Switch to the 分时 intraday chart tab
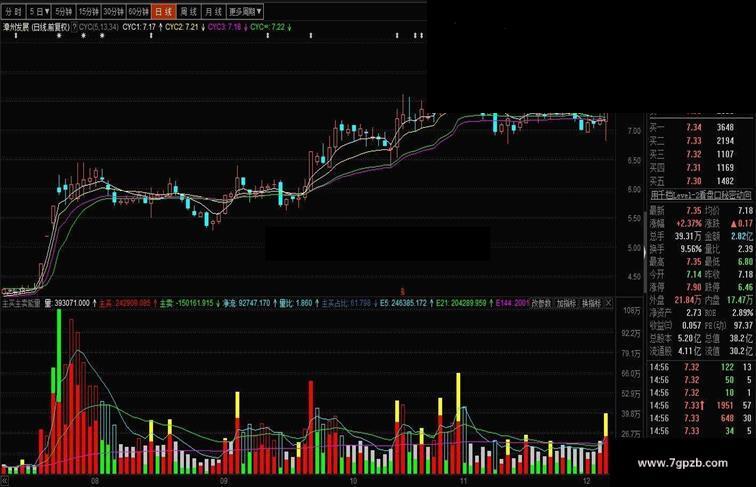 pyautogui.click(x=13, y=11)
